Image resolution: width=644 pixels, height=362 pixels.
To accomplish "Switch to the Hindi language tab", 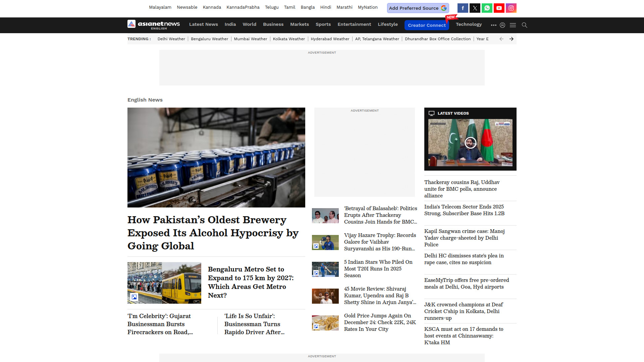I will 326,7.
